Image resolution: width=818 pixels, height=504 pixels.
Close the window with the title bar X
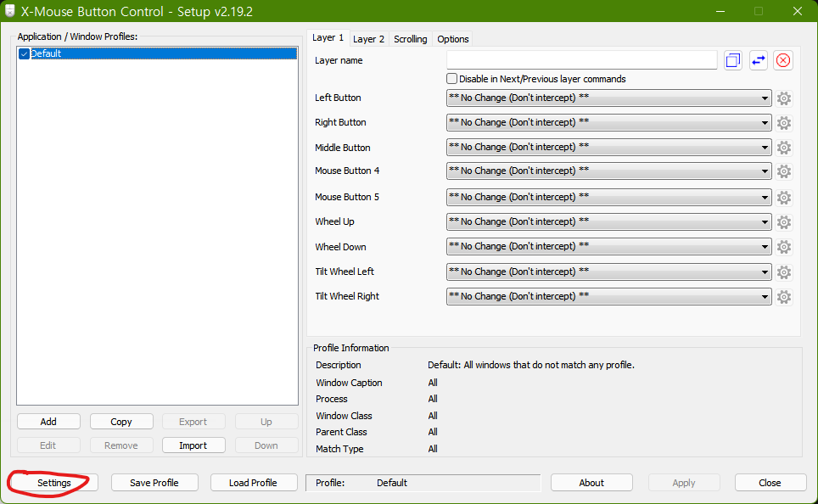pyautogui.click(x=798, y=11)
